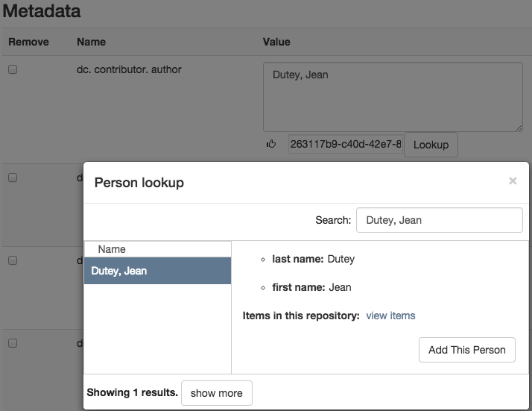
Task: Click Add This Person button
Action: click(x=466, y=350)
